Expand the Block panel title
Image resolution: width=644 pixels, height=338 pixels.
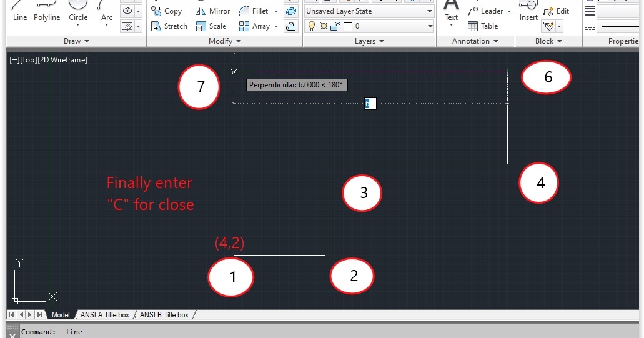pyautogui.click(x=548, y=41)
